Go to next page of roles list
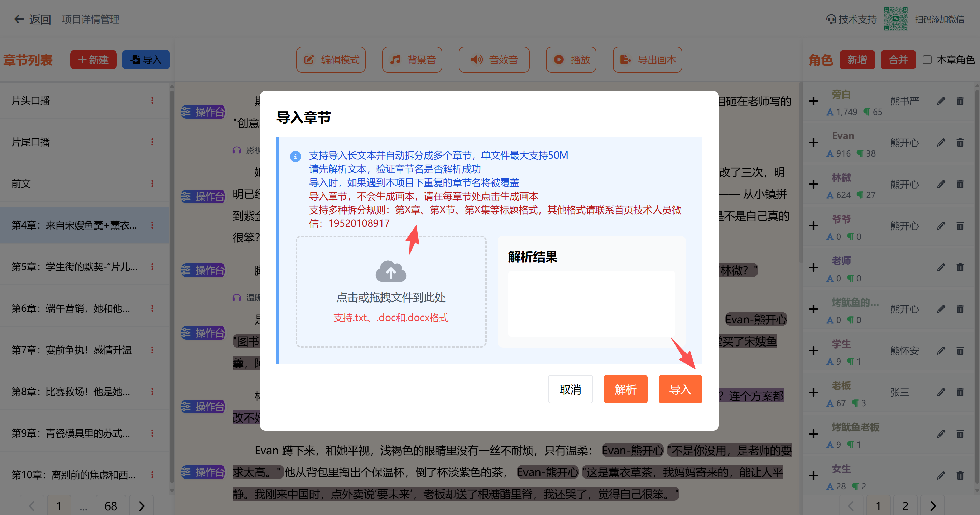Viewport: 980px width, 515px height. 933,505
